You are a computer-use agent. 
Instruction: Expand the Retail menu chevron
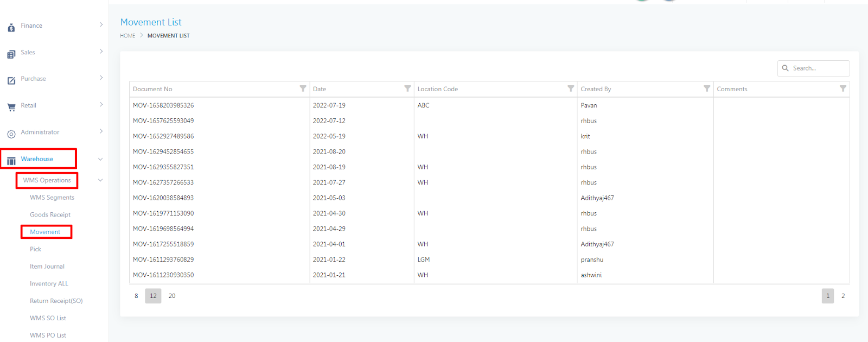(x=101, y=105)
